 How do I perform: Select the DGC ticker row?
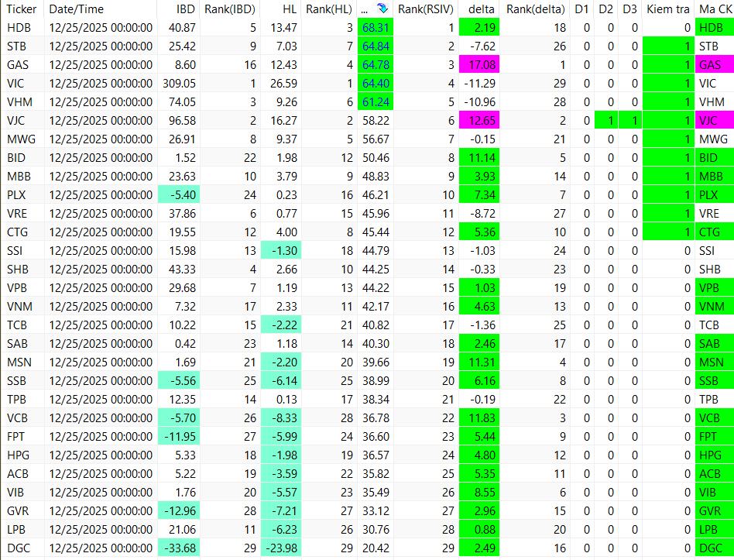tap(367, 548)
